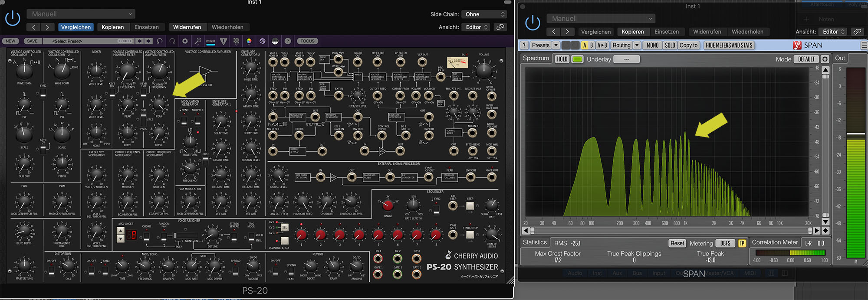868x300 pixels.
Task: Click SPAN diamond reset zoom button
Action: click(x=825, y=231)
